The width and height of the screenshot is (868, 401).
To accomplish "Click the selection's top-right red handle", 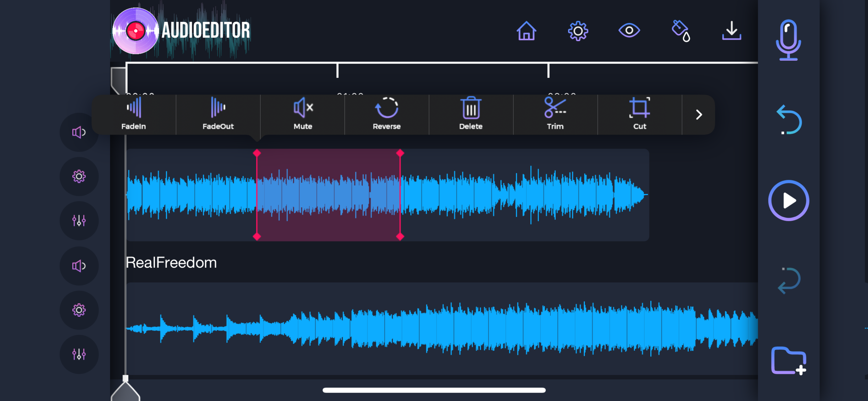I will pyautogui.click(x=400, y=153).
